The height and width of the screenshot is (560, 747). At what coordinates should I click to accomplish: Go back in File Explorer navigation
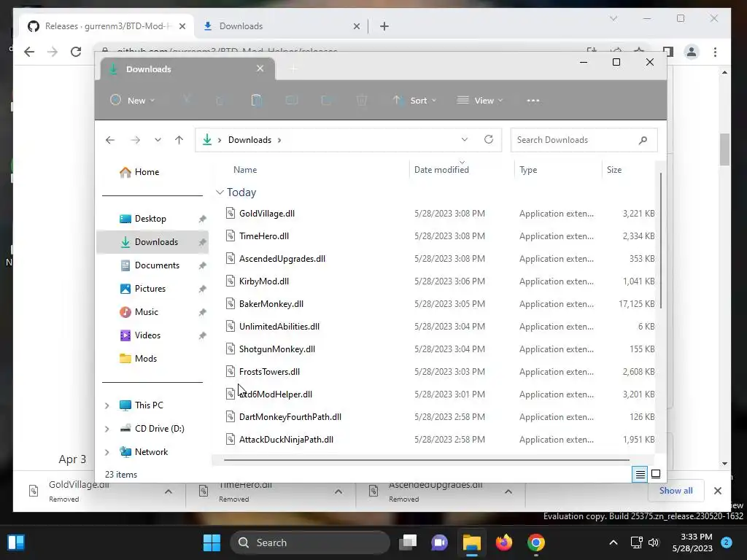pyautogui.click(x=110, y=140)
